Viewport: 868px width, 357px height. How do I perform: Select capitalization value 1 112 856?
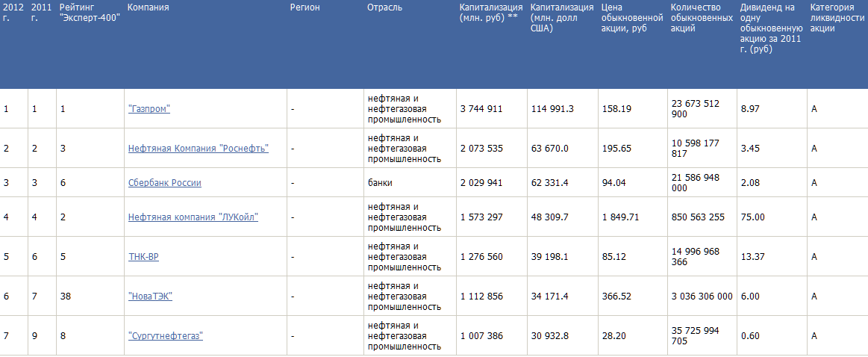point(481,297)
